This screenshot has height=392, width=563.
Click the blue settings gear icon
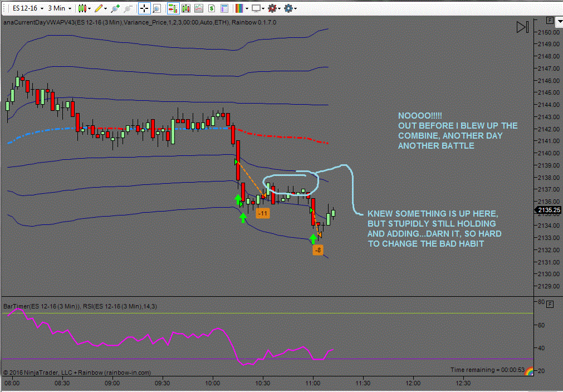click(x=288, y=8)
